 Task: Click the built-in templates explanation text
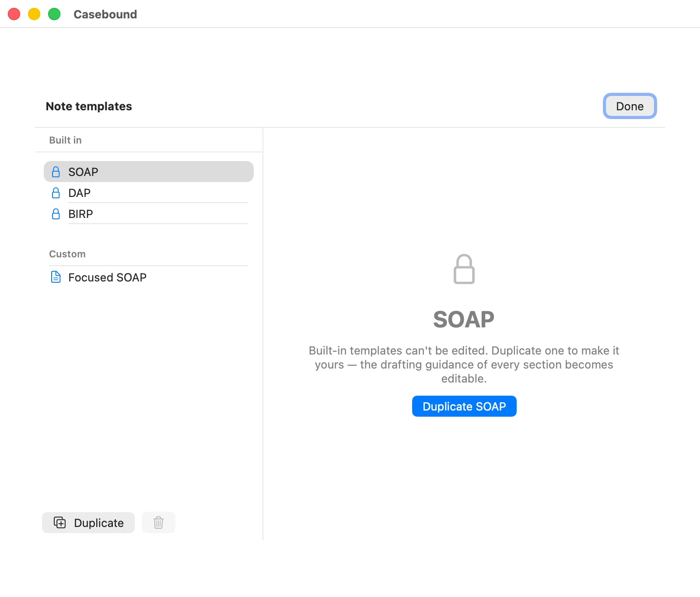pyautogui.click(x=464, y=365)
